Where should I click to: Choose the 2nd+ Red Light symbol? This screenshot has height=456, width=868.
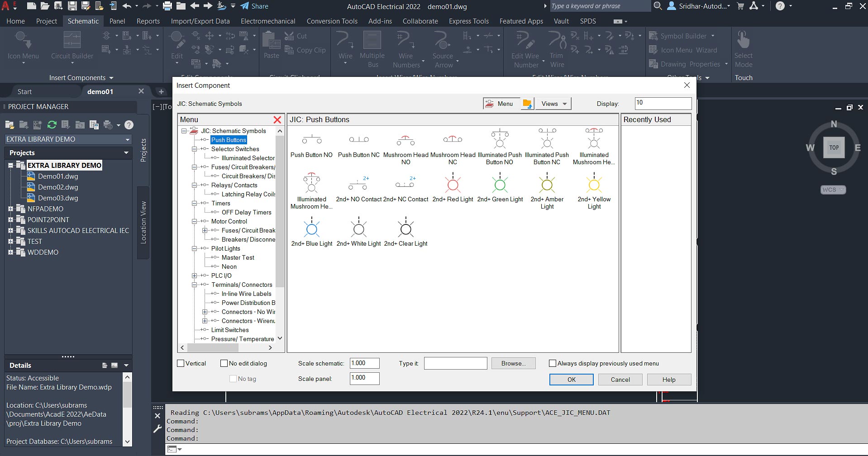click(x=453, y=185)
